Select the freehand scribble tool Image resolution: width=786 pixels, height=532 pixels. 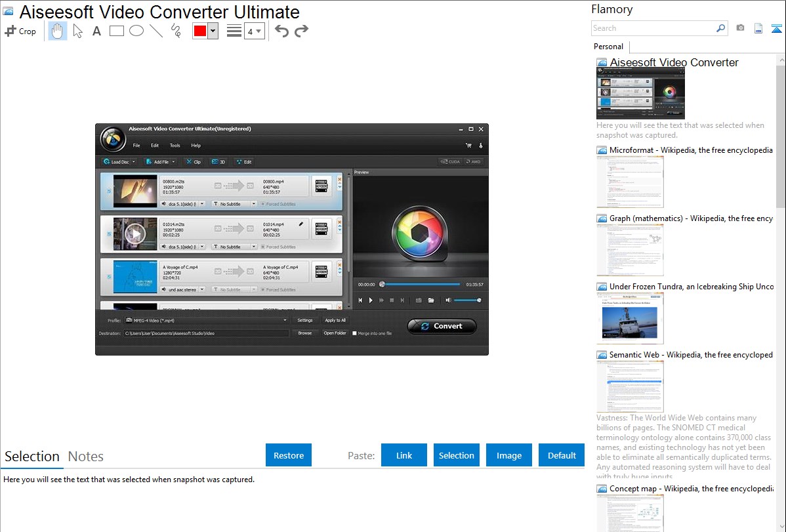point(176,31)
